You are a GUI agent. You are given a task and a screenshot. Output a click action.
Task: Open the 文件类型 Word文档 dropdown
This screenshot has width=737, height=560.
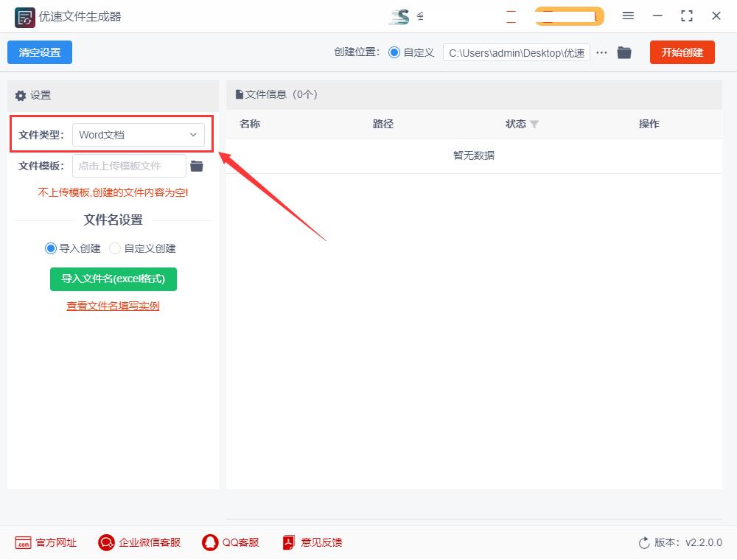point(139,134)
